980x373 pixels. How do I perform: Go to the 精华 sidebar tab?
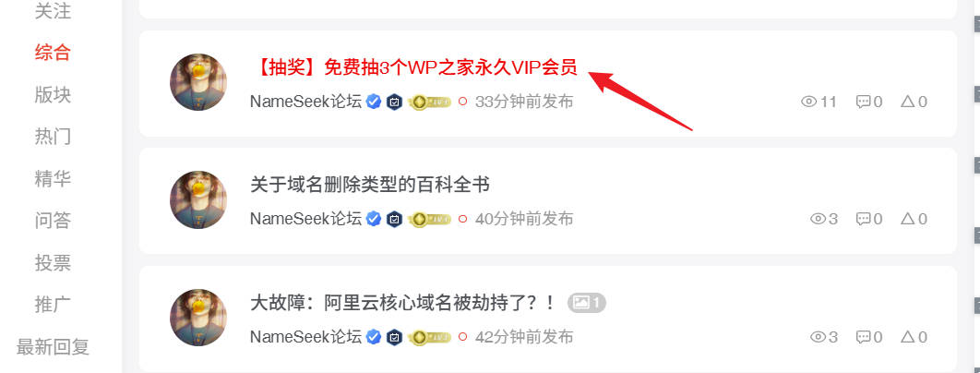pos(54,178)
